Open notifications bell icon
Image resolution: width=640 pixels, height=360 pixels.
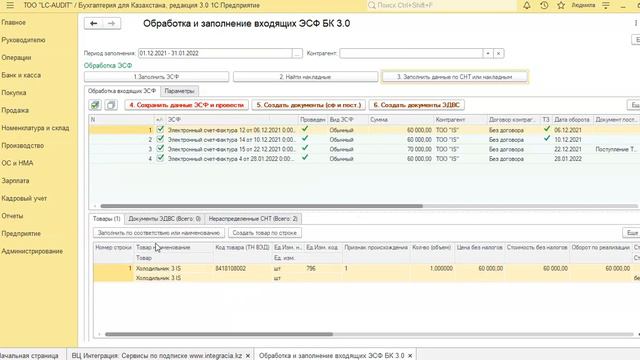click(x=527, y=5)
